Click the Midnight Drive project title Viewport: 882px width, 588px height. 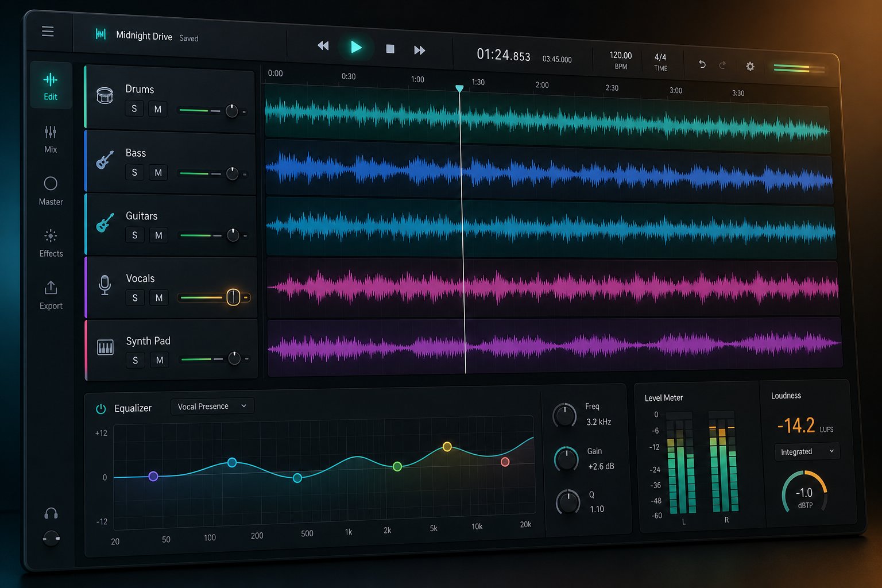pos(144,36)
